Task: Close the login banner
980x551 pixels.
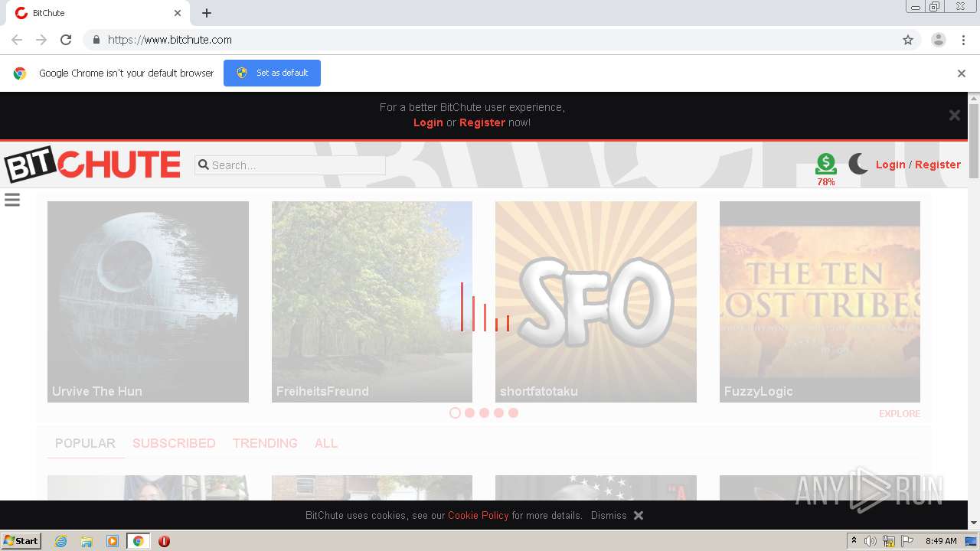Action: (955, 115)
